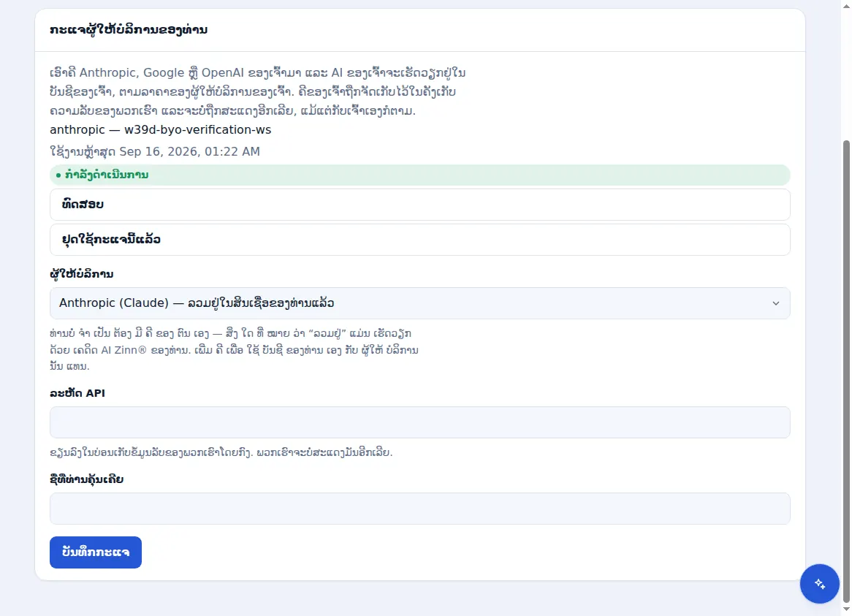The height and width of the screenshot is (616, 852).
Task: Click the last-used line "Sep 16, 2026, 01:22 AM"
Action: (x=155, y=151)
